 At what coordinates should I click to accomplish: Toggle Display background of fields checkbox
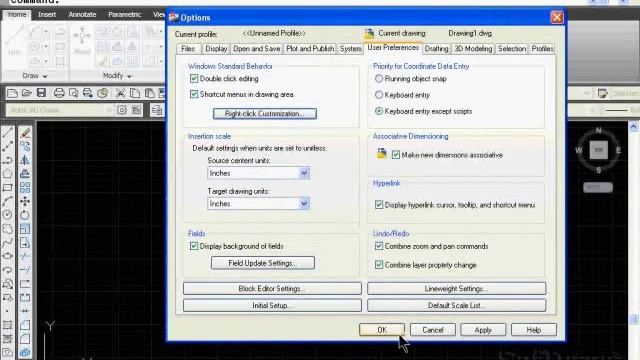194,246
